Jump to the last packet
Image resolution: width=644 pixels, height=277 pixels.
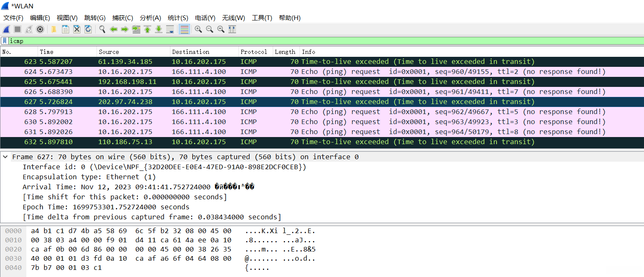[x=159, y=29]
